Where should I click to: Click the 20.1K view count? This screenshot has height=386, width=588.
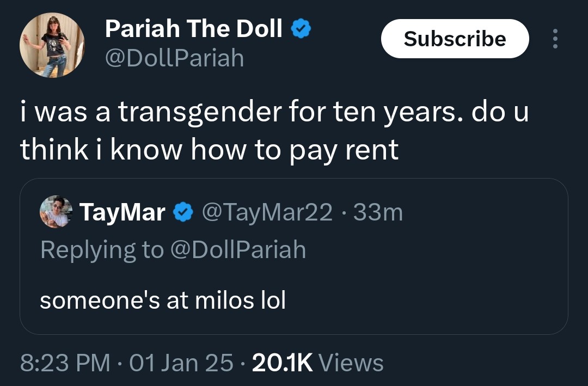pos(283,363)
